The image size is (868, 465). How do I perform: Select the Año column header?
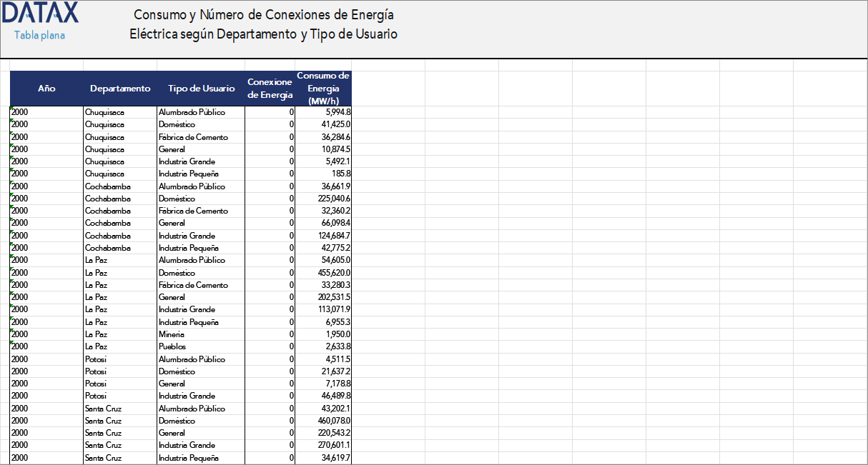(x=46, y=89)
